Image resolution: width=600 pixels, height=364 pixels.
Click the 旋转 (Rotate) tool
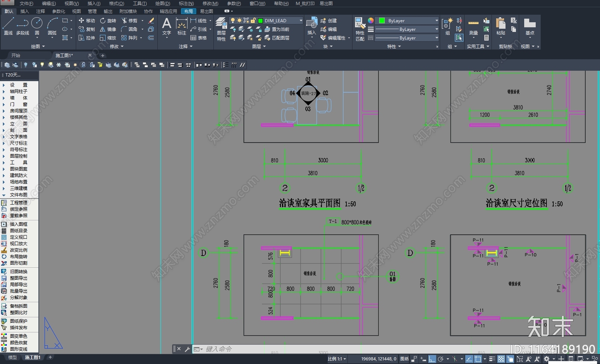point(108,21)
